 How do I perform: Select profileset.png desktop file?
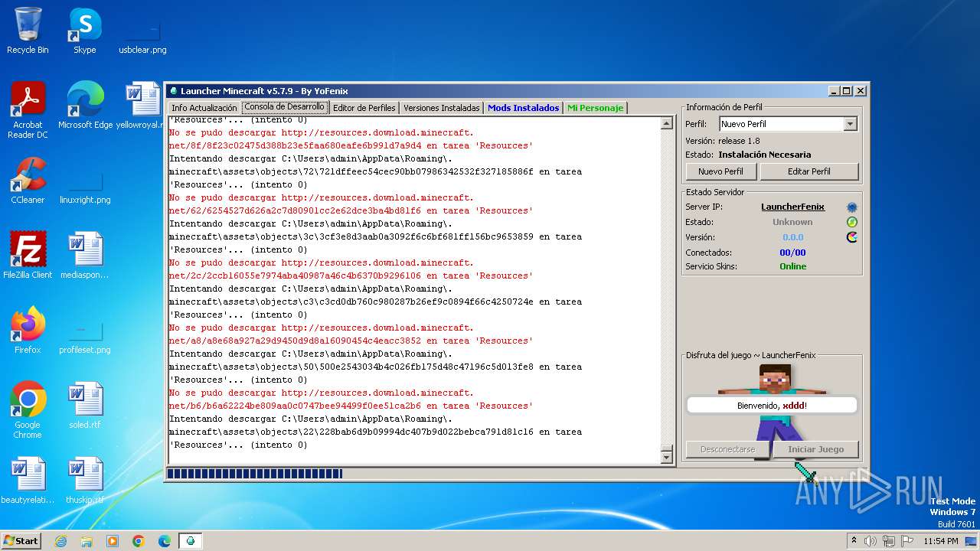[85, 335]
